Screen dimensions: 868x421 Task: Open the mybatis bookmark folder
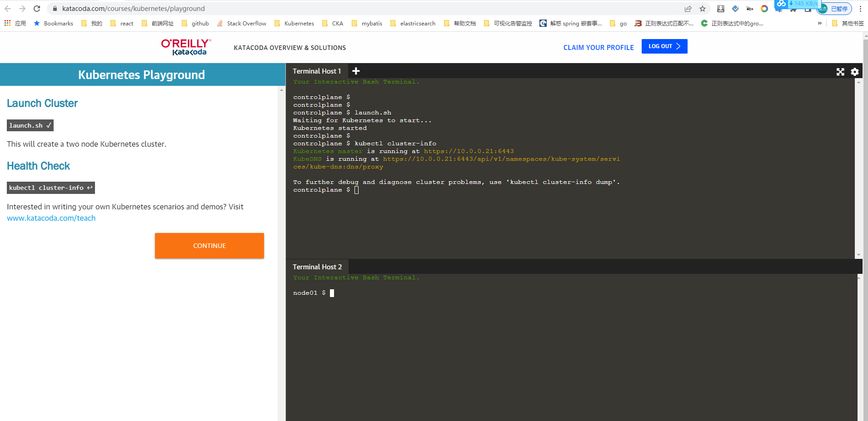tap(367, 23)
